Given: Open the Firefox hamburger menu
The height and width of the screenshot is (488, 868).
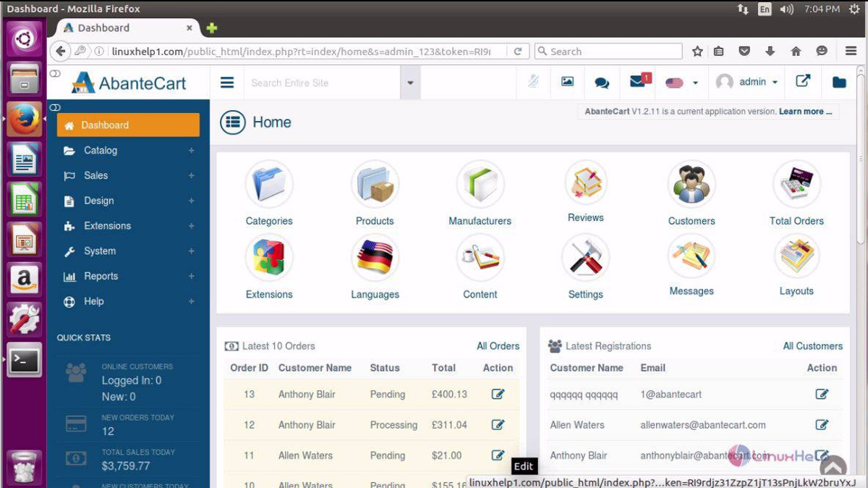Looking at the screenshot, I should [851, 51].
